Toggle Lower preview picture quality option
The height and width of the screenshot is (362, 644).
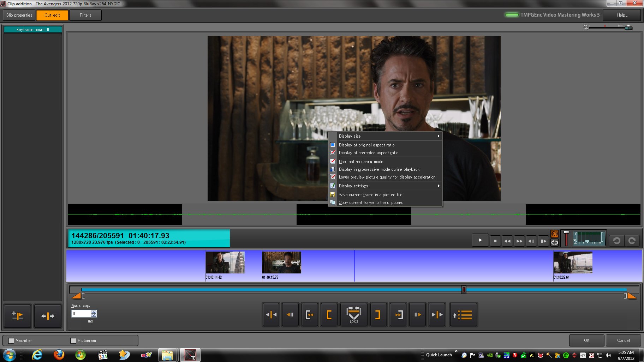(x=385, y=177)
